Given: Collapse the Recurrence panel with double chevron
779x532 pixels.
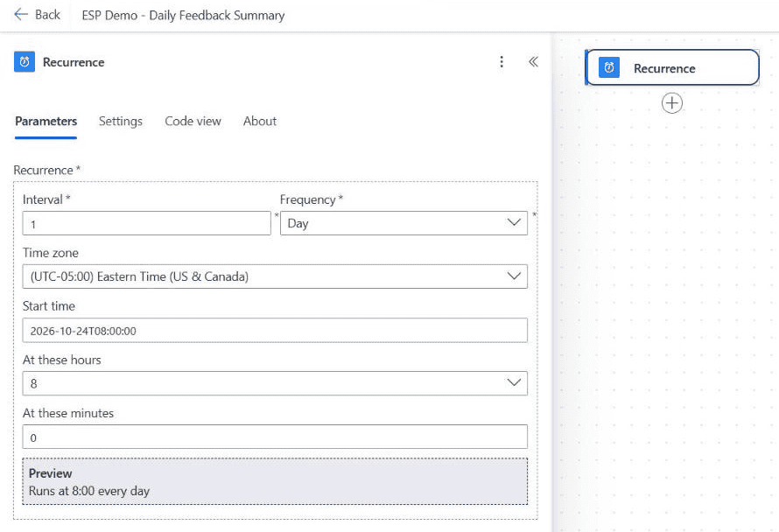Looking at the screenshot, I should point(533,61).
